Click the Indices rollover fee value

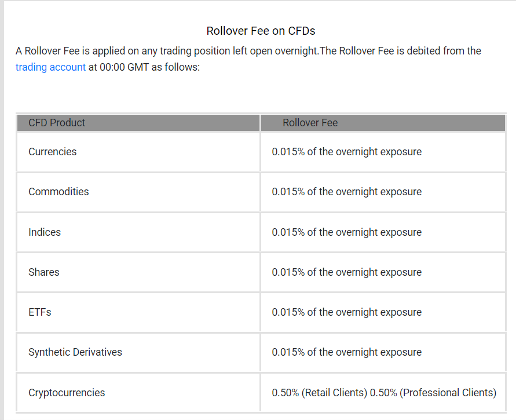click(x=346, y=232)
